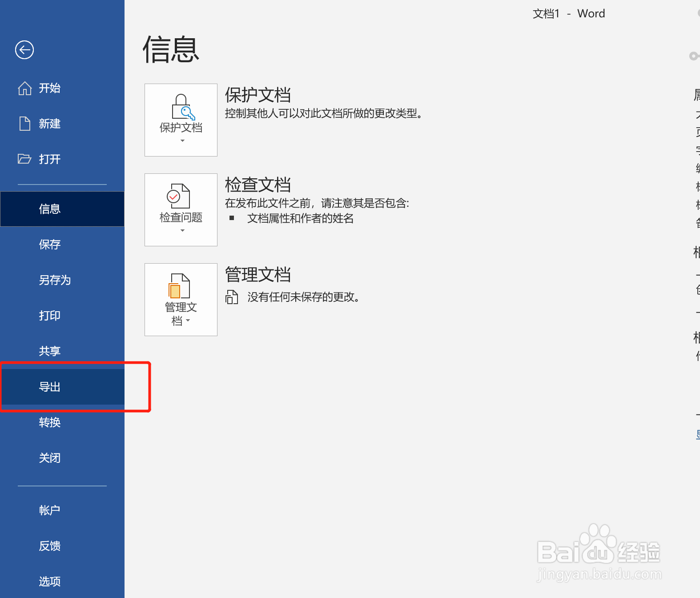
Task: Open 帐户 in the sidebar
Action: click(x=62, y=510)
